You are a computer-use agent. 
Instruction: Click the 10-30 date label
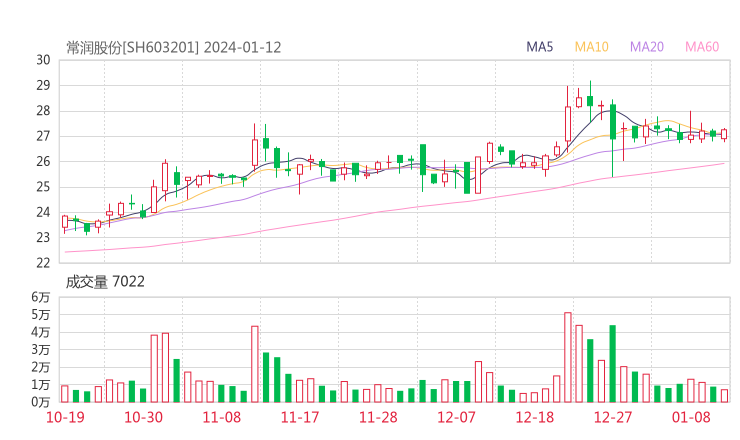(x=143, y=417)
